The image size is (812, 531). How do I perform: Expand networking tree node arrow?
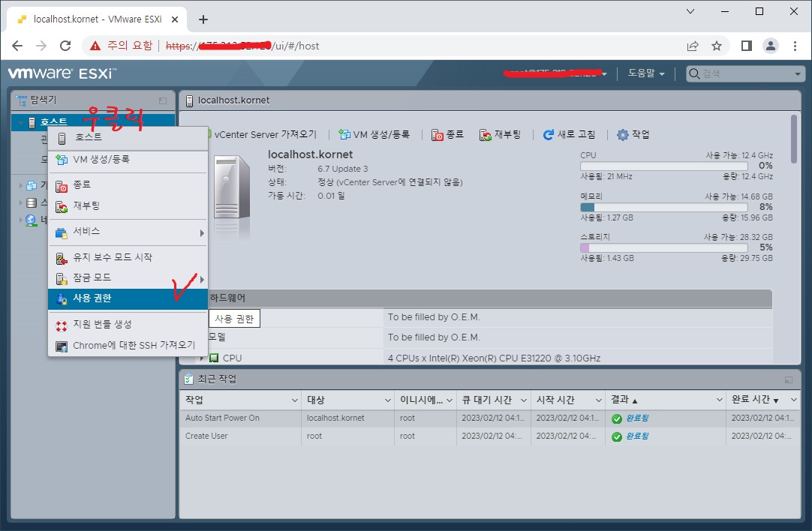pos(21,220)
